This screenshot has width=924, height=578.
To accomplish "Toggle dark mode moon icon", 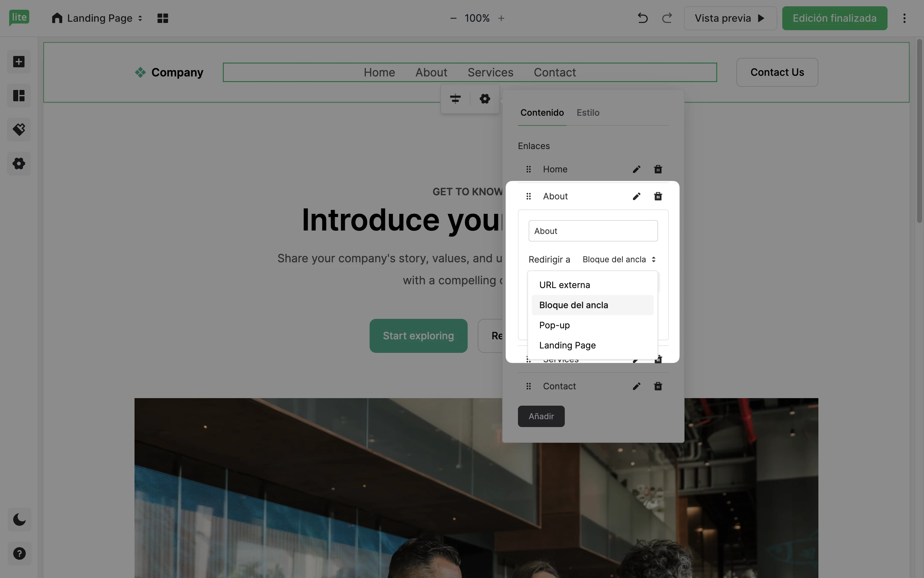I will point(19,520).
